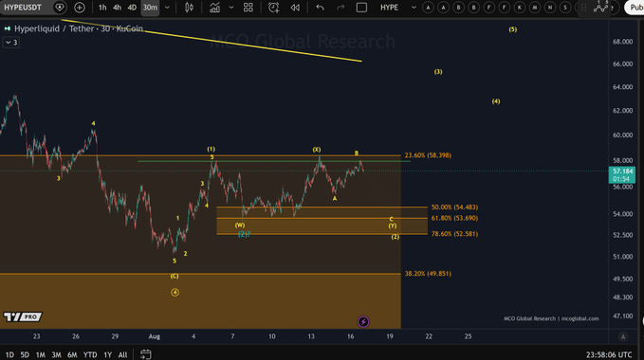Screen dimensions: 644x360
Task: Click the Hyperliquid / Tether chart title
Action: click(79, 28)
